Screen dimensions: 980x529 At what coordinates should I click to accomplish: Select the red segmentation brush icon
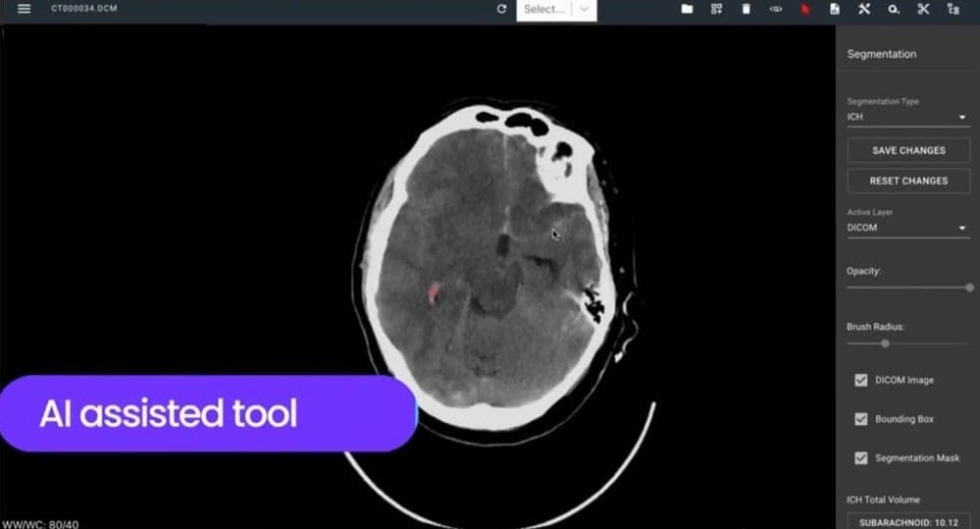pyautogui.click(x=805, y=9)
